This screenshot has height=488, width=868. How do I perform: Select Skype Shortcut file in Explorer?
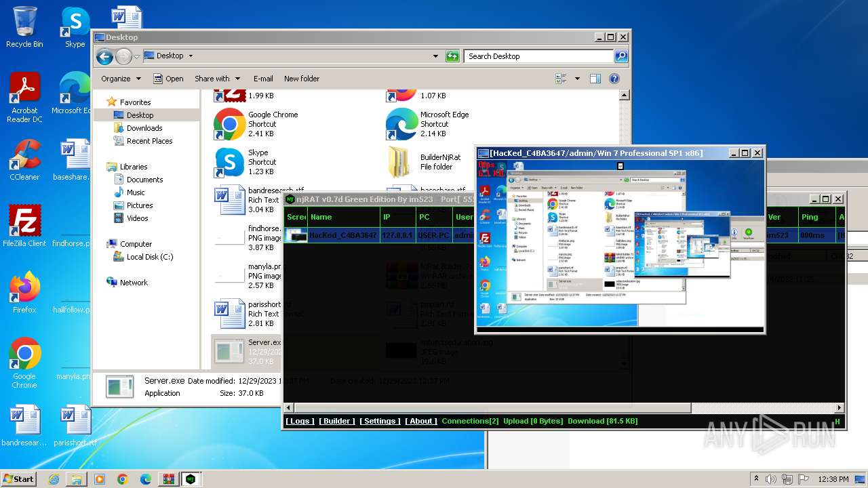tap(243, 162)
